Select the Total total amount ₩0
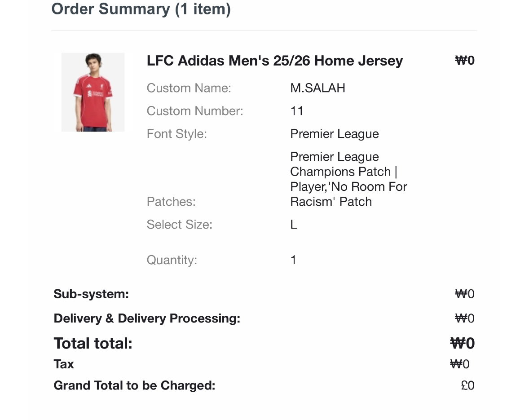 (x=462, y=344)
